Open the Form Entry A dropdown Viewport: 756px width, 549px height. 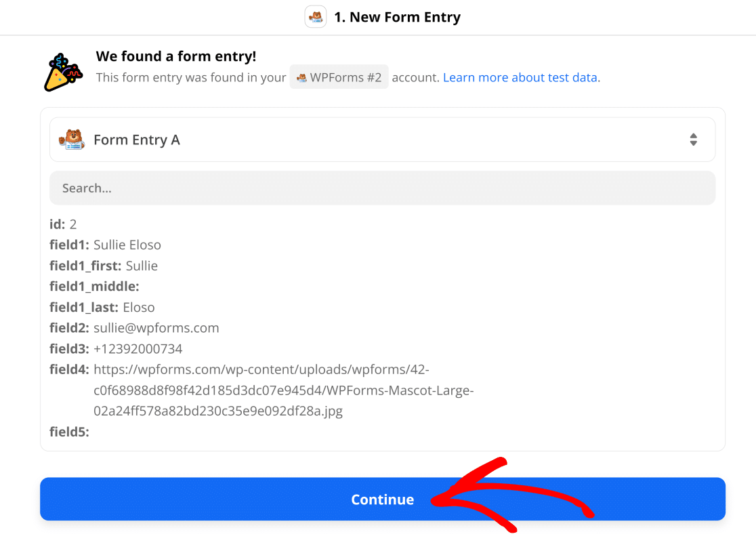point(382,140)
